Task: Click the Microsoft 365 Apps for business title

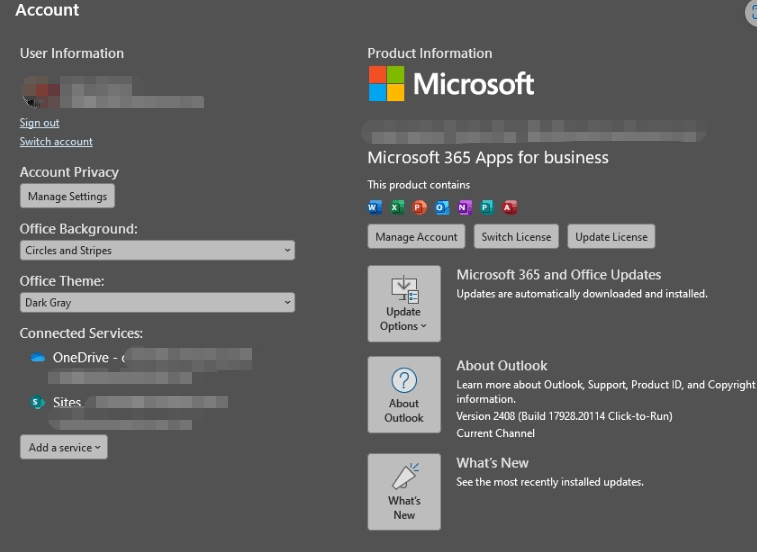Action: [x=488, y=158]
